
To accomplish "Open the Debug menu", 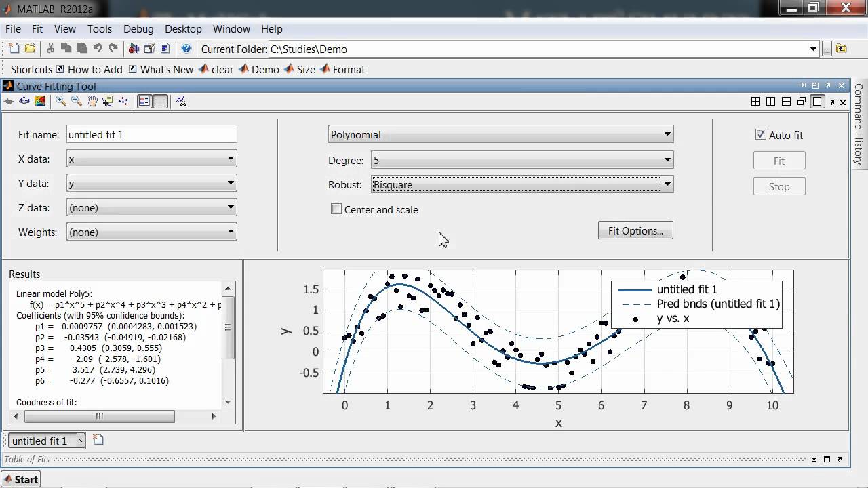I will [x=138, y=29].
